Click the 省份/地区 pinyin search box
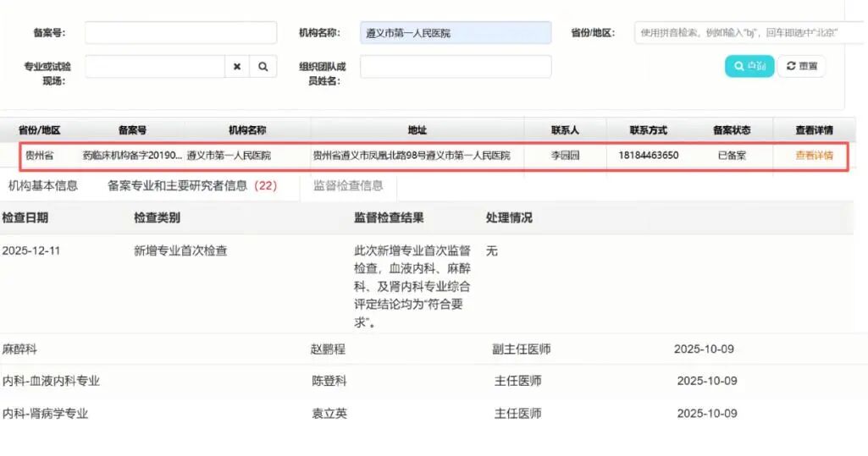Image resolution: width=868 pixels, height=456 pixels. tap(749, 33)
